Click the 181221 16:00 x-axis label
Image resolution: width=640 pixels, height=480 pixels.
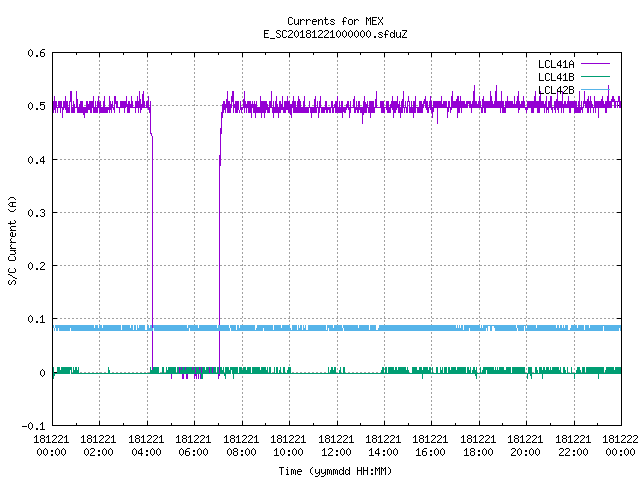point(431,446)
